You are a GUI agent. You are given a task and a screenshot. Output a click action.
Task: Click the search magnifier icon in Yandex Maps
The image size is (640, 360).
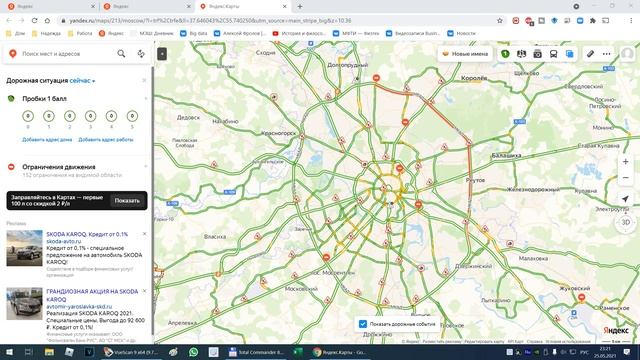click(x=121, y=53)
